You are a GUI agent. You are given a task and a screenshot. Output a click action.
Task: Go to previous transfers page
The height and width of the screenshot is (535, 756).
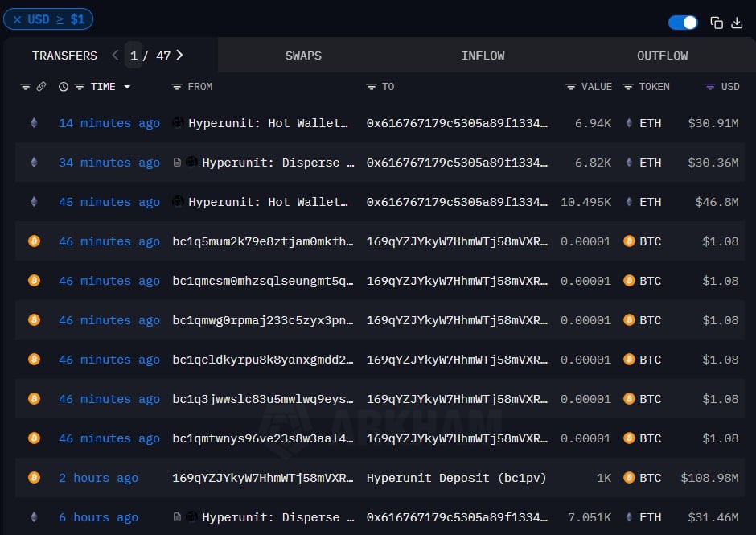[x=115, y=56]
